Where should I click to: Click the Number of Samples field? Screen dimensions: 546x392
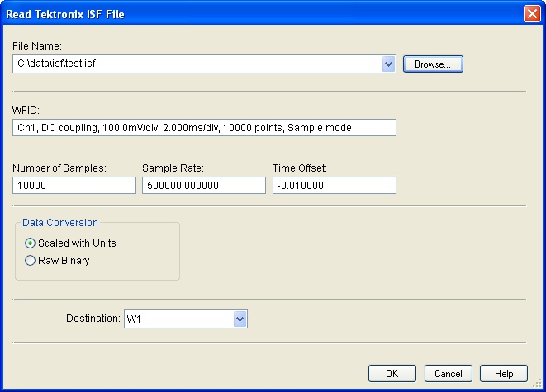coord(74,186)
